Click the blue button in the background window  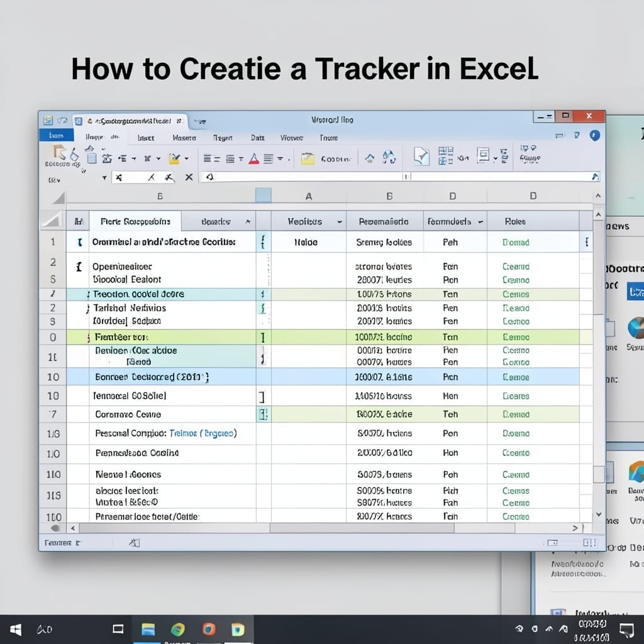(635, 292)
